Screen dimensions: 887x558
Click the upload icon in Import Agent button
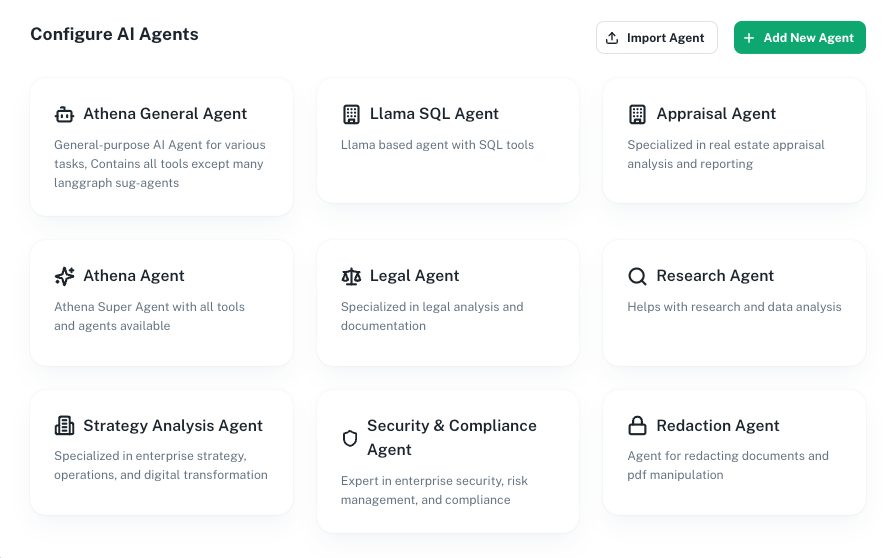612,38
